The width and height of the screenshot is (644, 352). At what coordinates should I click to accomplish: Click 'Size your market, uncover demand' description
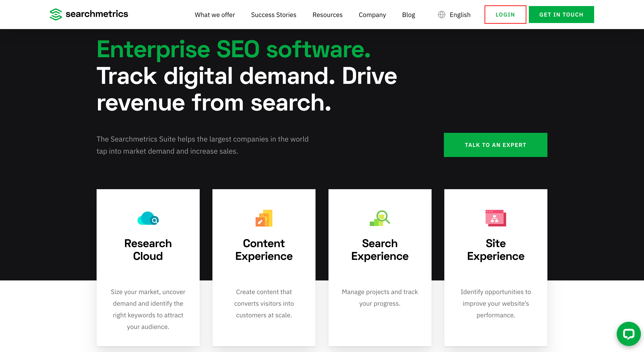(x=148, y=309)
